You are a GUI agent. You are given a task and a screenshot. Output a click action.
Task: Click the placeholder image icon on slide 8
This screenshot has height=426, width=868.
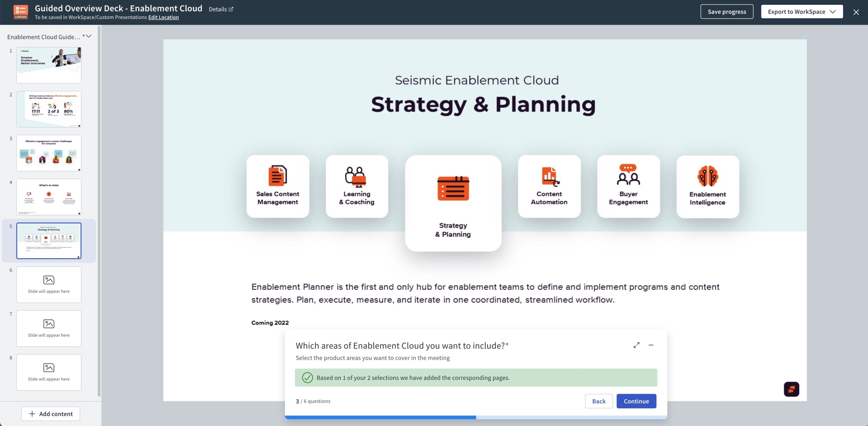pos(49,368)
